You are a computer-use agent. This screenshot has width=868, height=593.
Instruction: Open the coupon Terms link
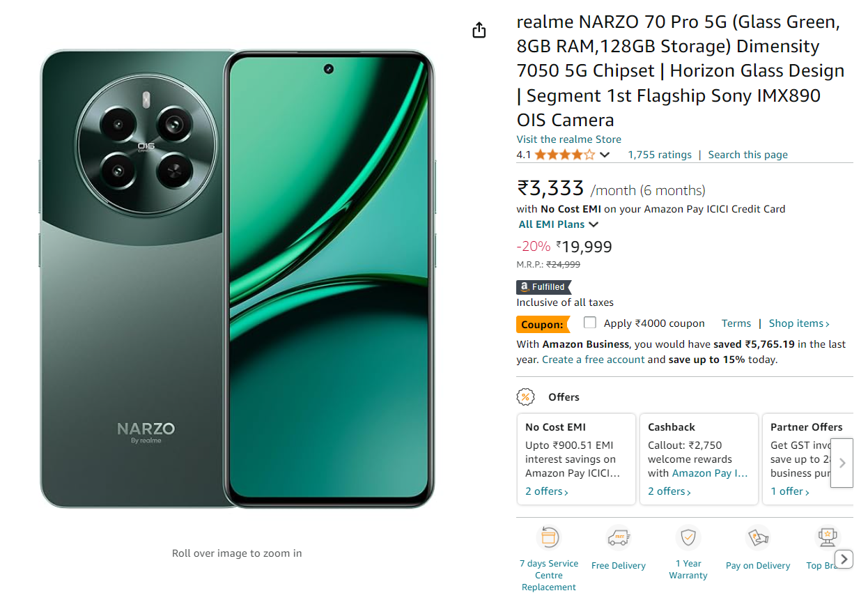pos(736,323)
